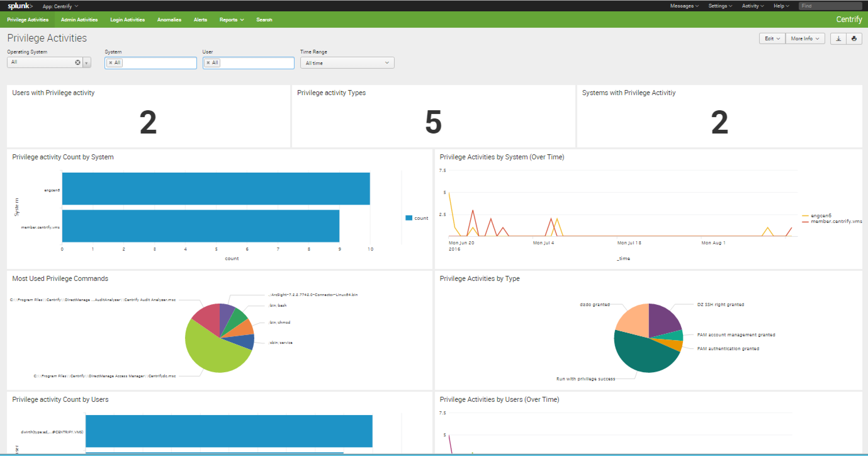Viewport: 868px width, 456px height.
Task: Click the ArcSight Connector pie label
Action: [x=313, y=295]
